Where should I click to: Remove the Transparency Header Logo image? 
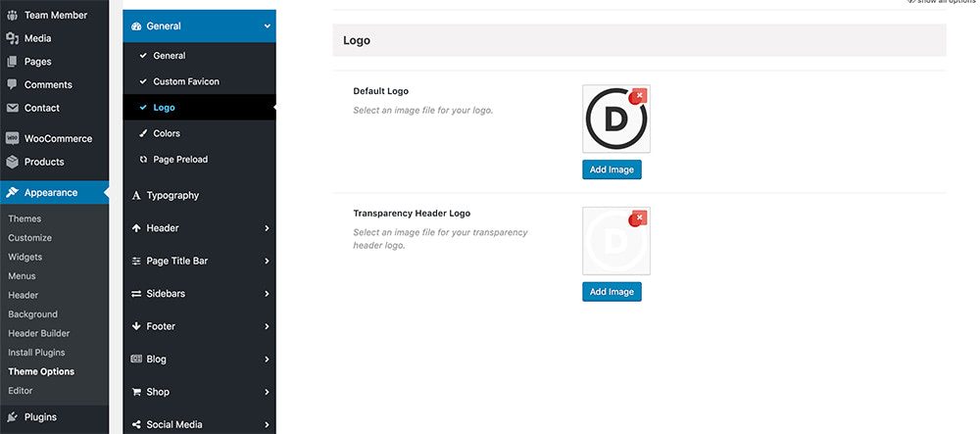(638, 218)
